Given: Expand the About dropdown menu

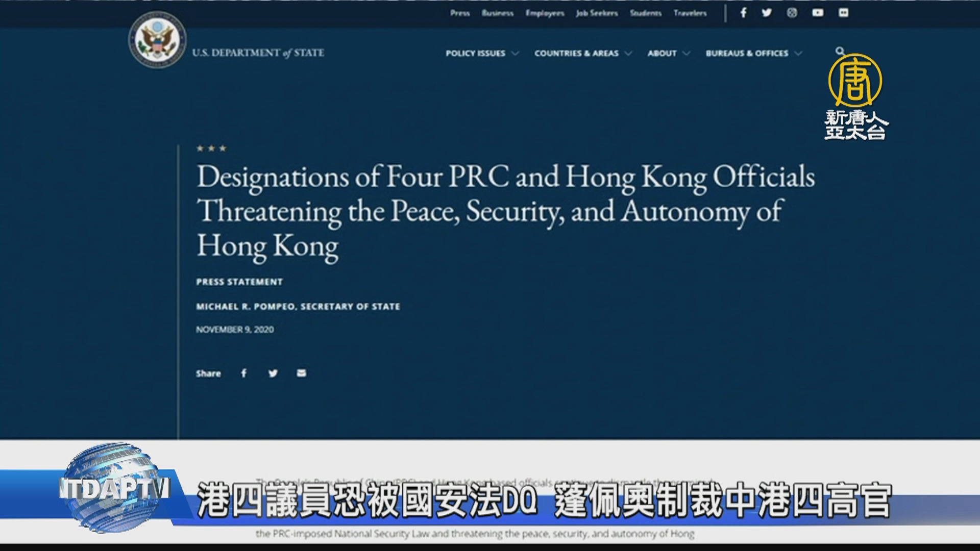Looking at the screenshot, I should pos(668,54).
